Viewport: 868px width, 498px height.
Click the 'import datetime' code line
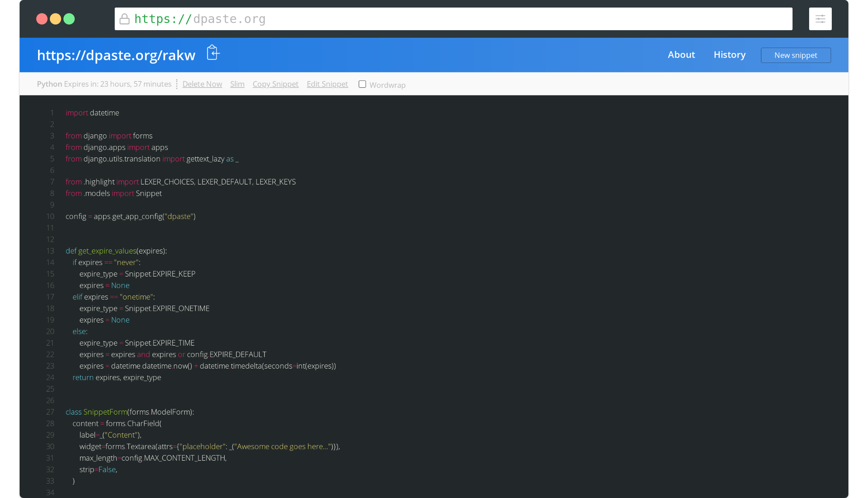pos(92,113)
